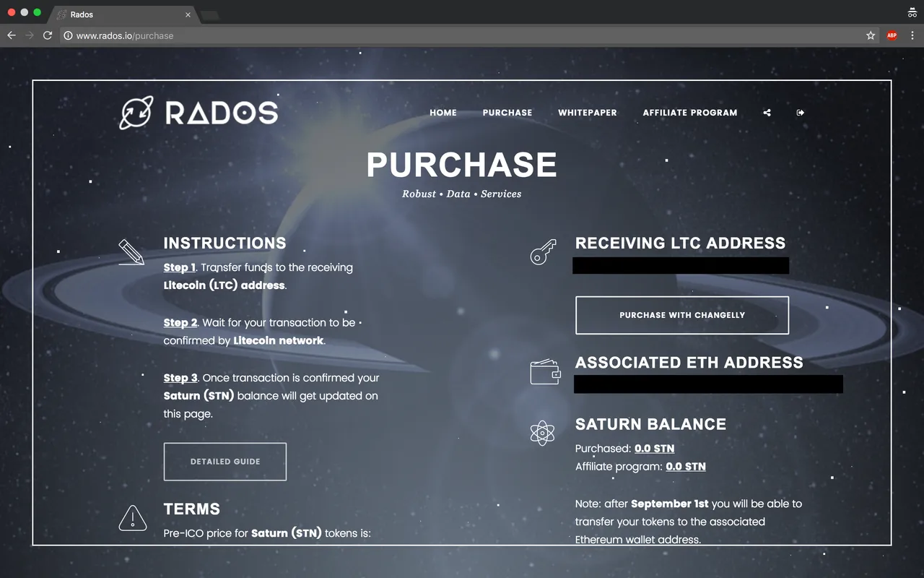924x578 pixels.
Task: Click the bold "September 1st" text
Action: click(670, 504)
